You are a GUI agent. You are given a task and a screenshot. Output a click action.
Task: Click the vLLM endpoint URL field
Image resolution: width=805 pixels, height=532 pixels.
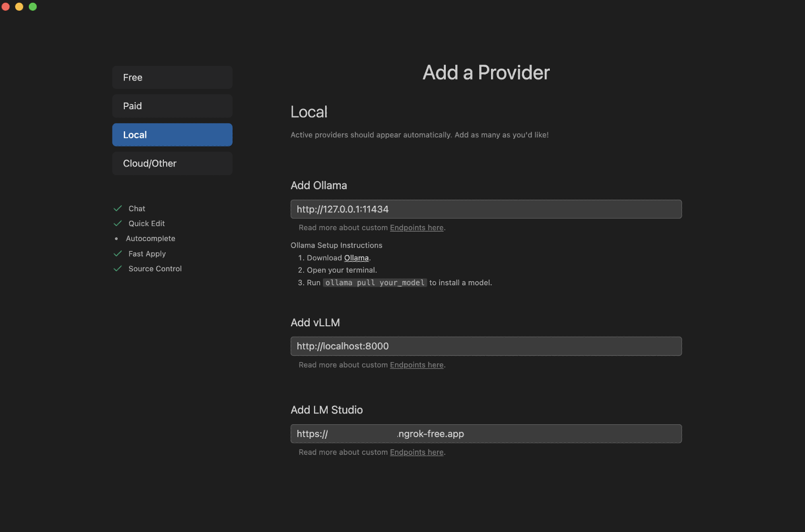click(x=486, y=346)
